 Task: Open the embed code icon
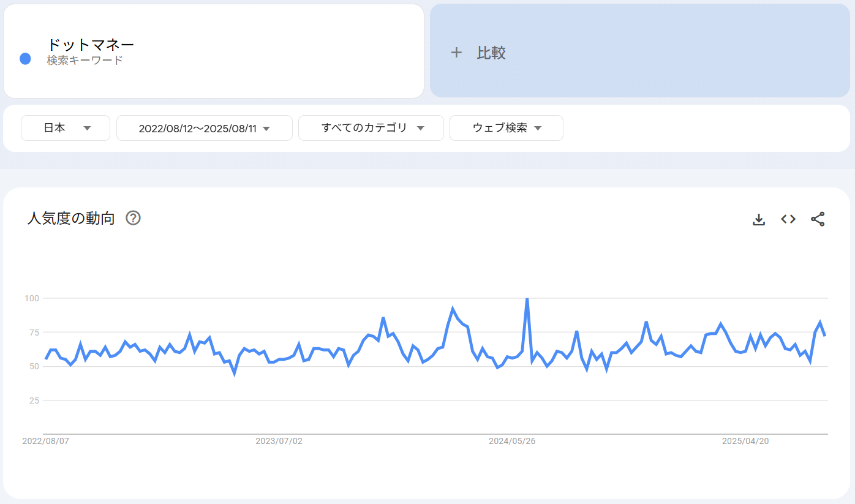(x=788, y=219)
